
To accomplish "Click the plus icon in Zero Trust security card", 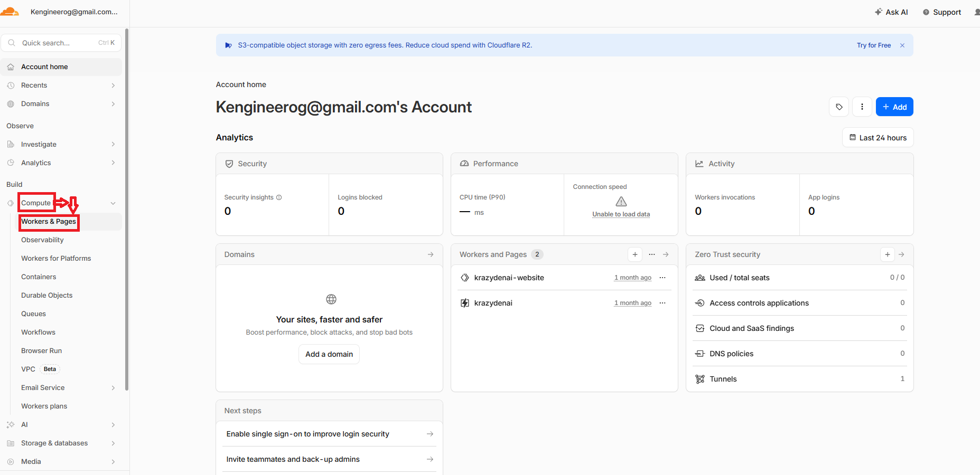I will (x=888, y=254).
